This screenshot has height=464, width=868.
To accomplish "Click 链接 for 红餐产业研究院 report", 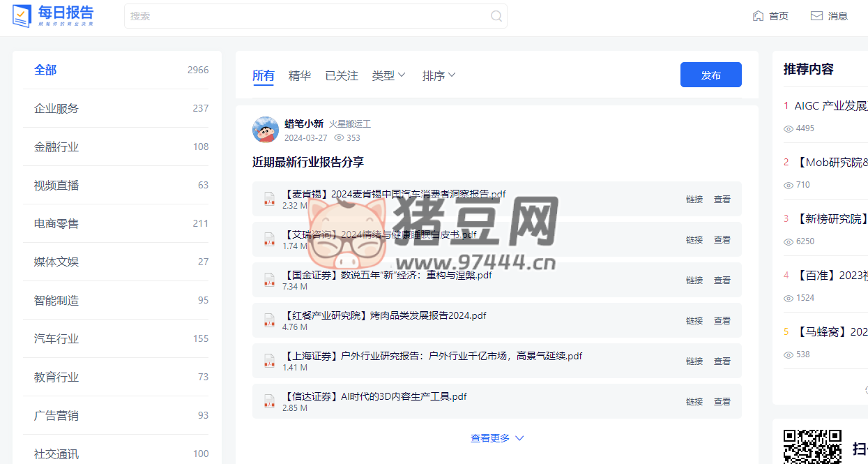I will point(694,321).
